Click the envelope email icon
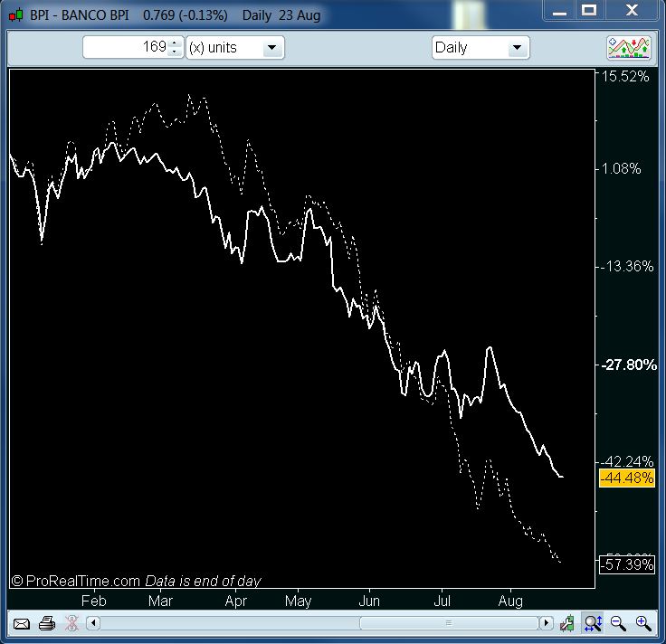Viewport: 666px width, 644px height. (x=21, y=623)
